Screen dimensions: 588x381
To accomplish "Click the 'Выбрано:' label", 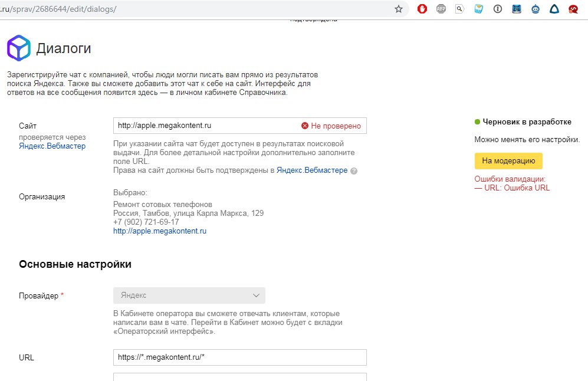I will click(130, 193).
